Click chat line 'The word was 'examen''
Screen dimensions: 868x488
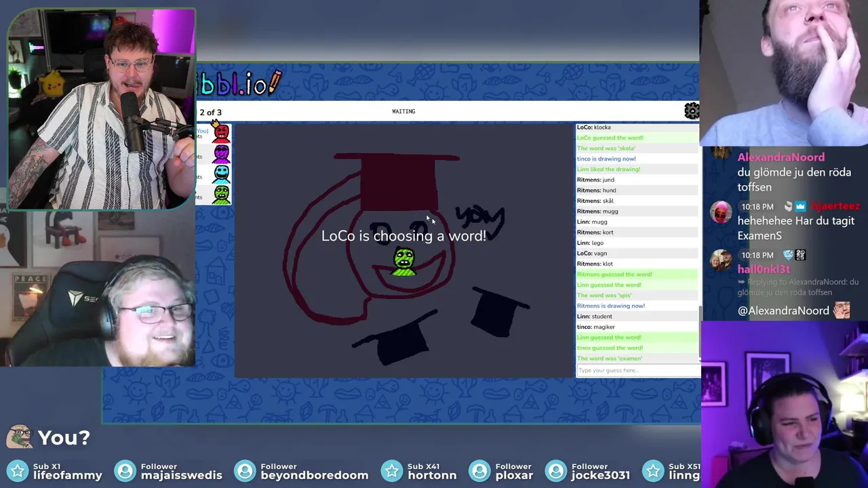637,359
